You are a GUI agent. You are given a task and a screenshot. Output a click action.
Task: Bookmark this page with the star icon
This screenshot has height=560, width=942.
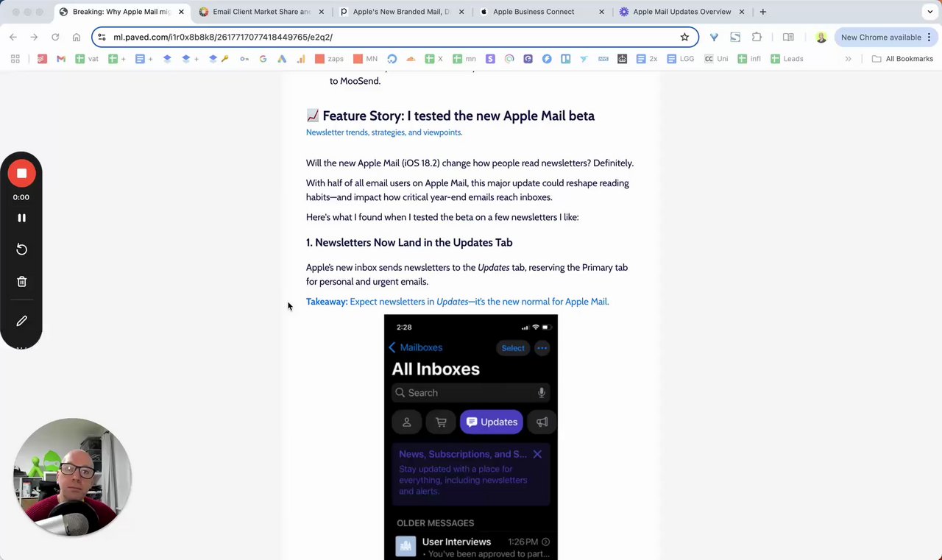(x=684, y=37)
